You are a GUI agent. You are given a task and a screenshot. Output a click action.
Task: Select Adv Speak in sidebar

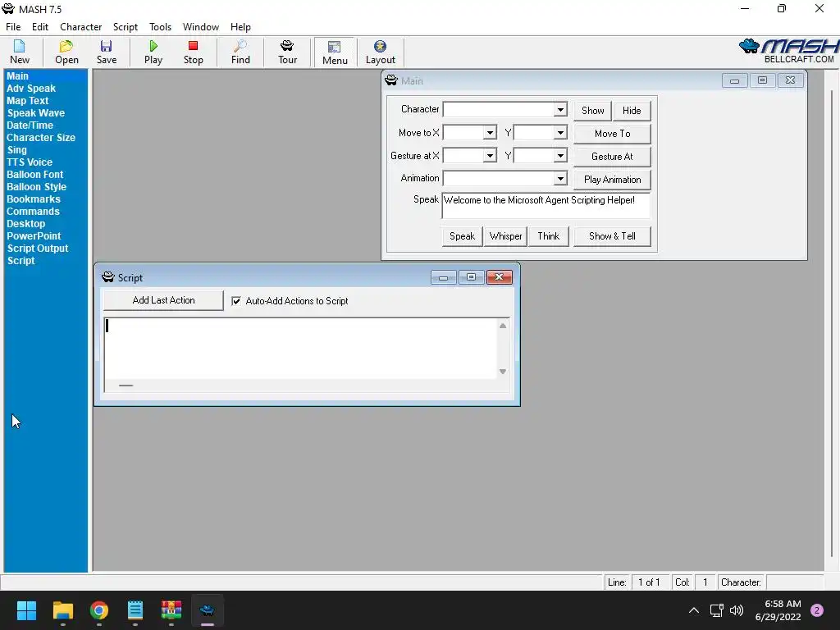click(x=31, y=89)
